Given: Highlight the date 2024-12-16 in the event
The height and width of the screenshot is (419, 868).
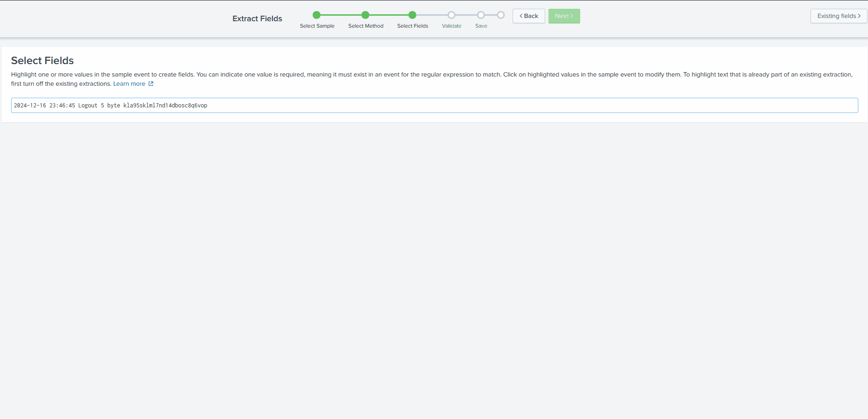Looking at the screenshot, I should [29, 105].
